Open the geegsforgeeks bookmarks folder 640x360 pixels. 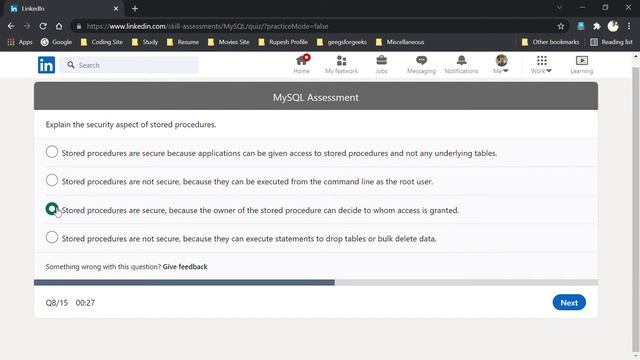[x=342, y=42]
